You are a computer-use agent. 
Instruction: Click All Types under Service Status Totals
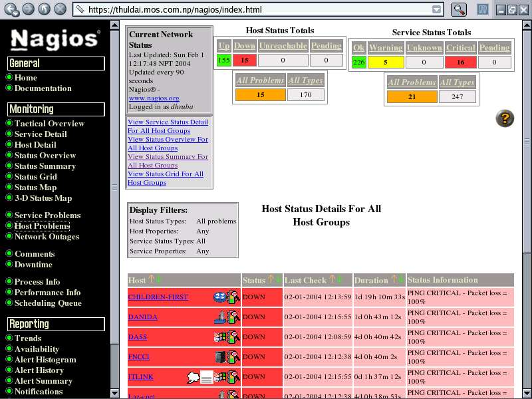coord(457,82)
